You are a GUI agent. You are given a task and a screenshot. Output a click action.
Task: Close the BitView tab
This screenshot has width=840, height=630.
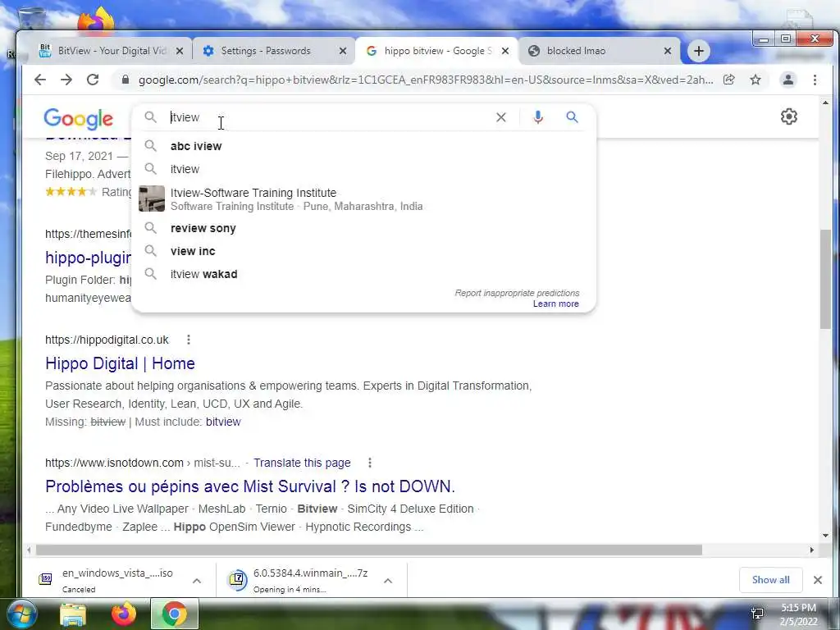(180, 51)
